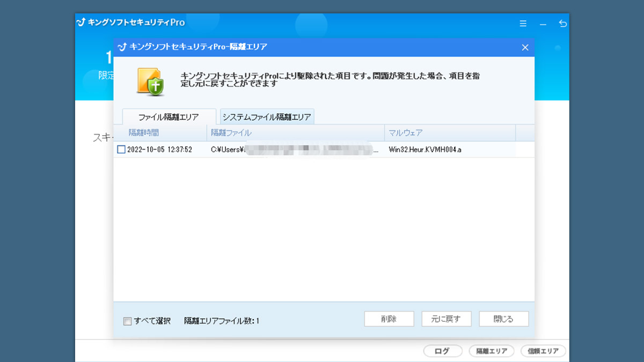Sort by 隔離ファイル column header

click(x=296, y=132)
